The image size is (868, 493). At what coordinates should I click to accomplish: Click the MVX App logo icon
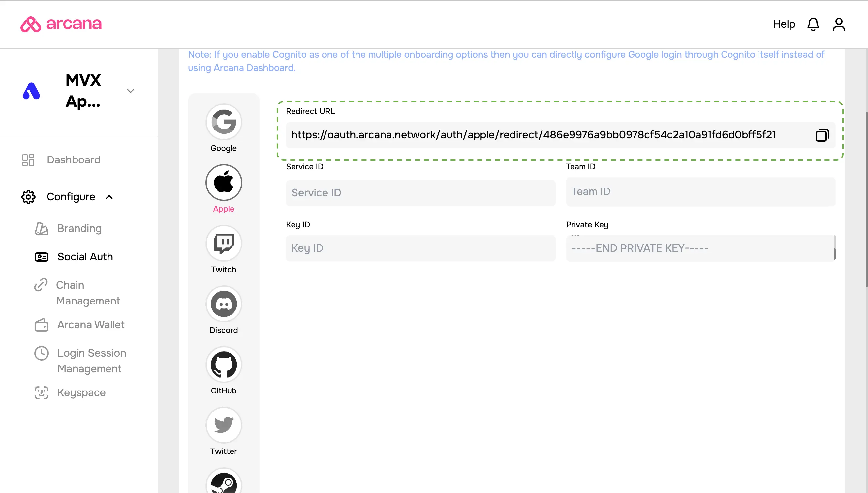[31, 91]
